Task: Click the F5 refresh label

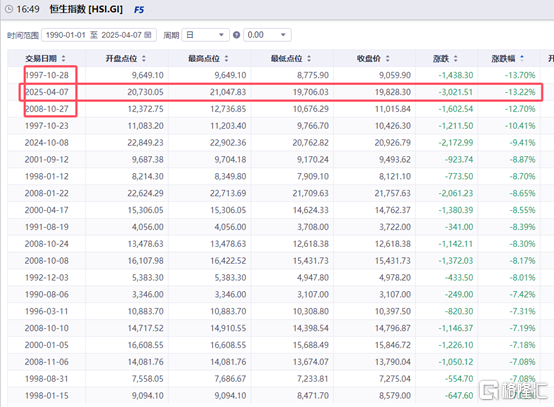Action: pyautogui.click(x=139, y=10)
